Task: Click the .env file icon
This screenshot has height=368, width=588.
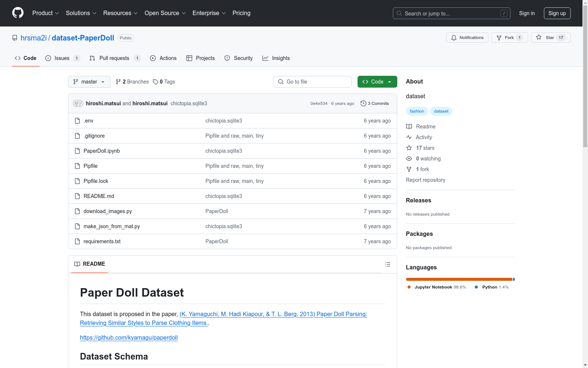Action: pyautogui.click(x=77, y=121)
